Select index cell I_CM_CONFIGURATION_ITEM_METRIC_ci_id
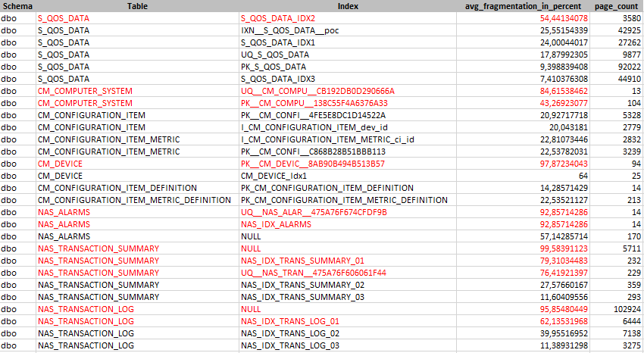This screenshot has width=644, height=353. [x=348, y=139]
